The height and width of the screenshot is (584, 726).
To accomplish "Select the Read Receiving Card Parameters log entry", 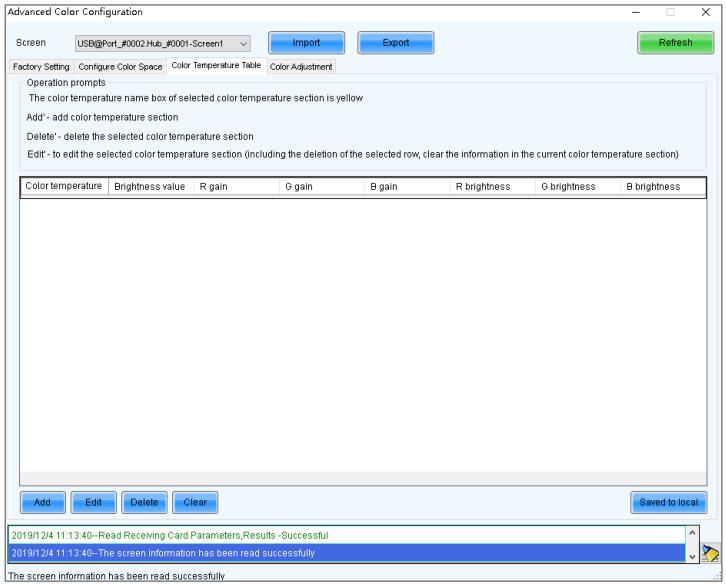I will pos(346,535).
